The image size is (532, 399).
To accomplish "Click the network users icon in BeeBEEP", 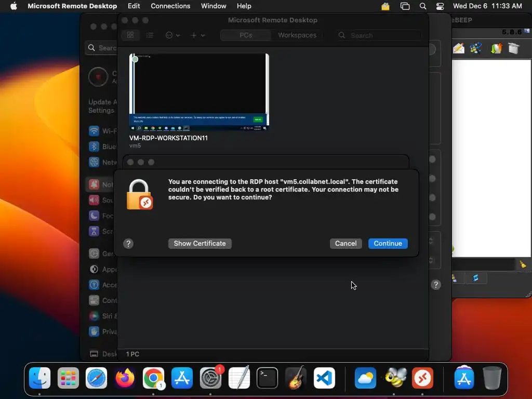I will tap(476, 48).
